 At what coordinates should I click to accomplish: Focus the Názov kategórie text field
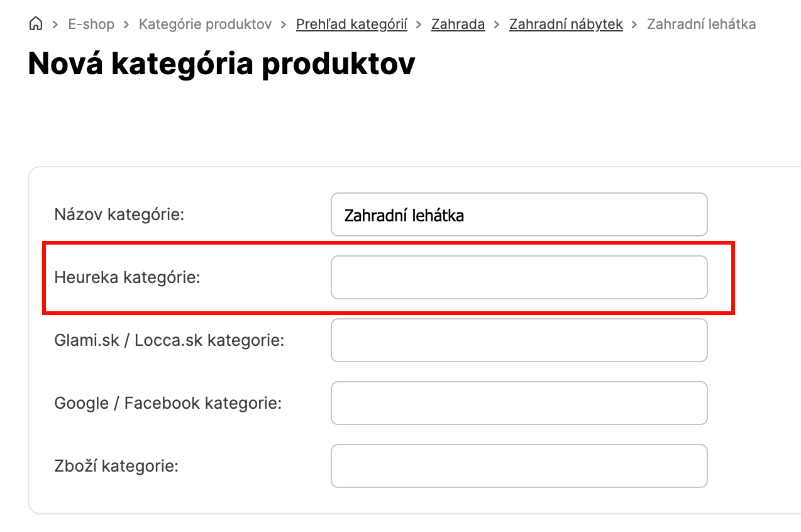(519, 214)
